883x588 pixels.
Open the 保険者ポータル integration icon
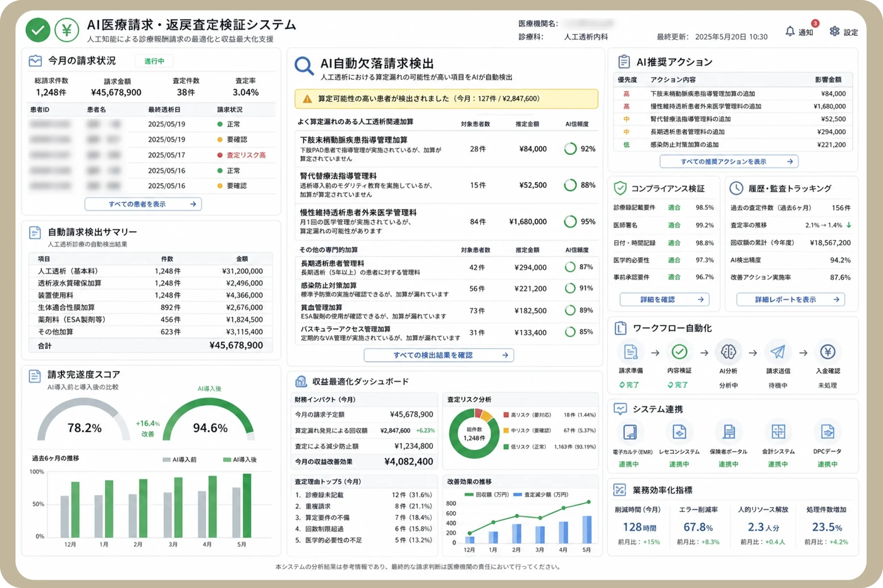pyautogui.click(x=728, y=432)
